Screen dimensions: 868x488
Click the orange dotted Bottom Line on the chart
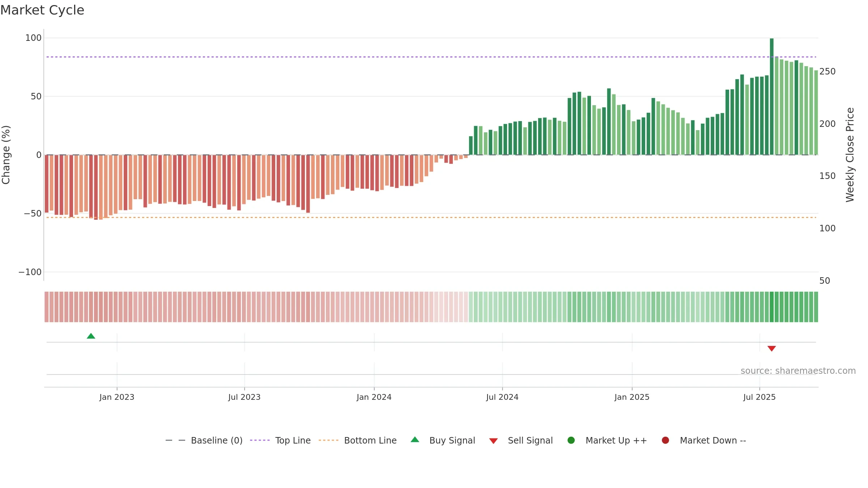[431, 218]
